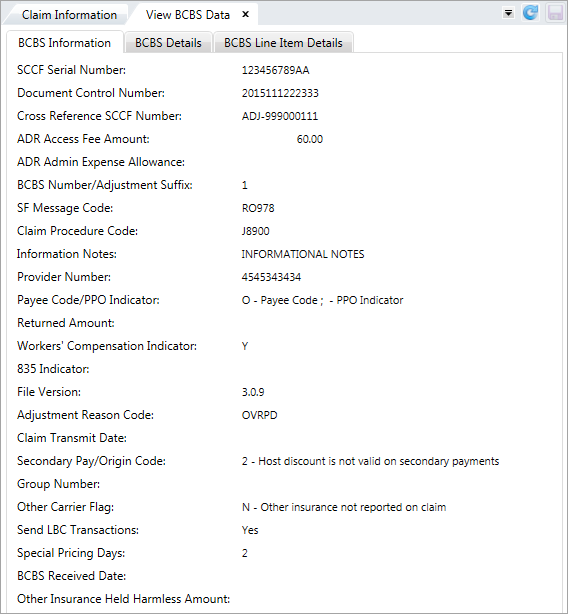
Task: Click the Special Pricing Days value
Action: (245, 553)
